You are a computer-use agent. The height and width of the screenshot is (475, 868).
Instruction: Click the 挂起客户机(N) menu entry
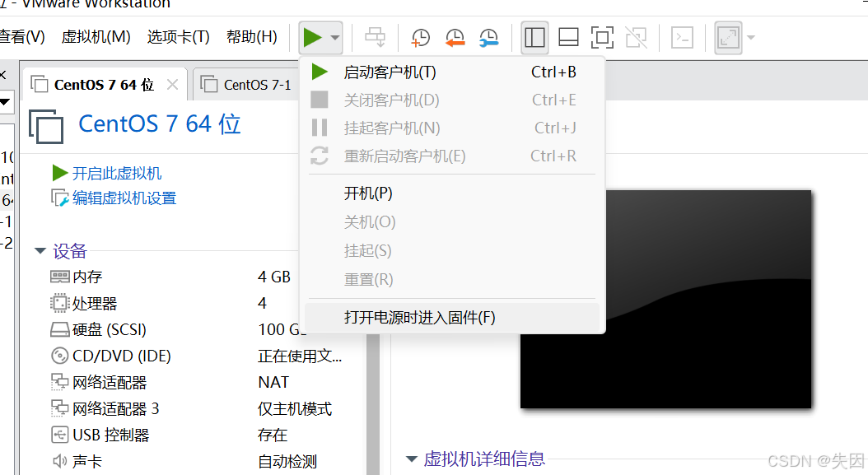pos(451,128)
